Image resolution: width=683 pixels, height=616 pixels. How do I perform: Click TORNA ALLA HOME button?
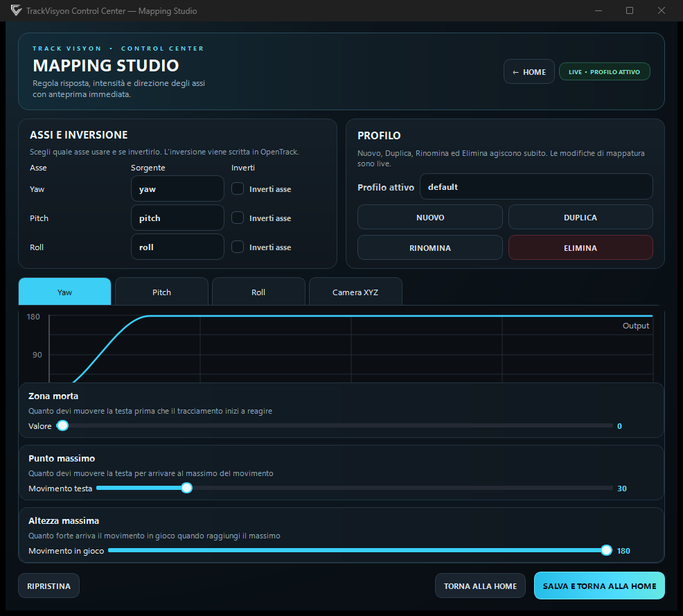point(480,586)
